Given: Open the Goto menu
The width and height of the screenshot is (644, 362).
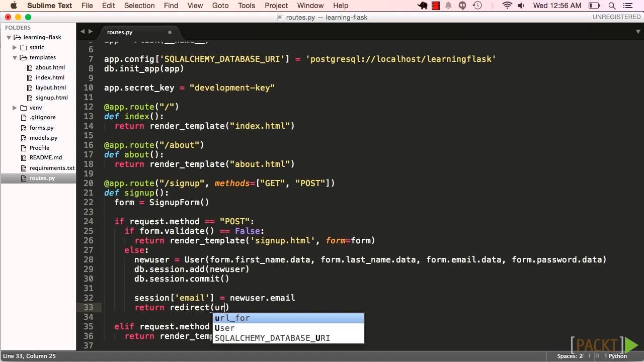Looking at the screenshot, I should click(x=220, y=6).
